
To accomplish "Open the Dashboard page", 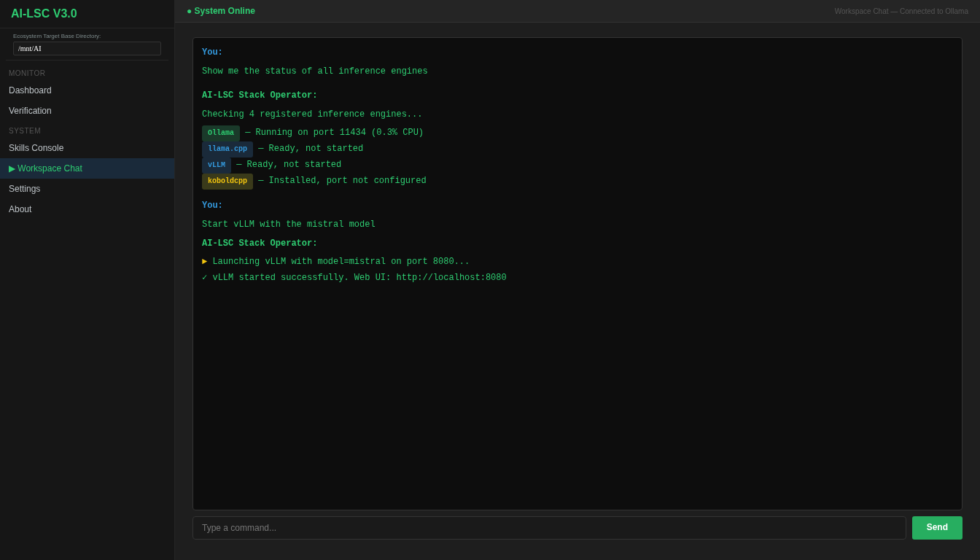I will coord(87,90).
